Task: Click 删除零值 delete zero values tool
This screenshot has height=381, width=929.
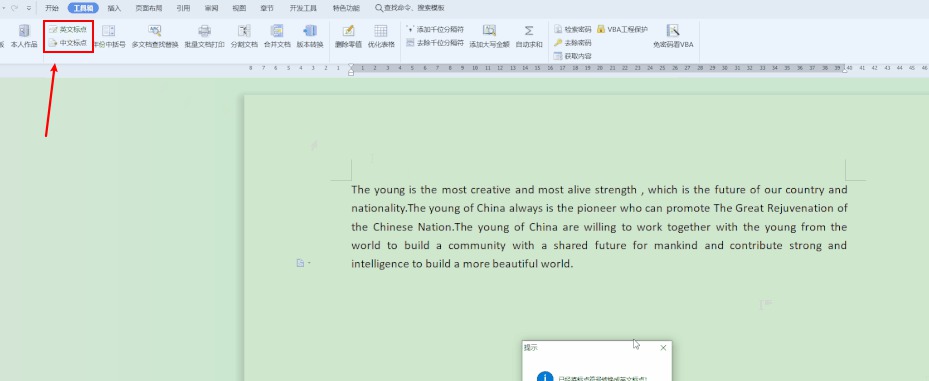Action: tap(348, 36)
